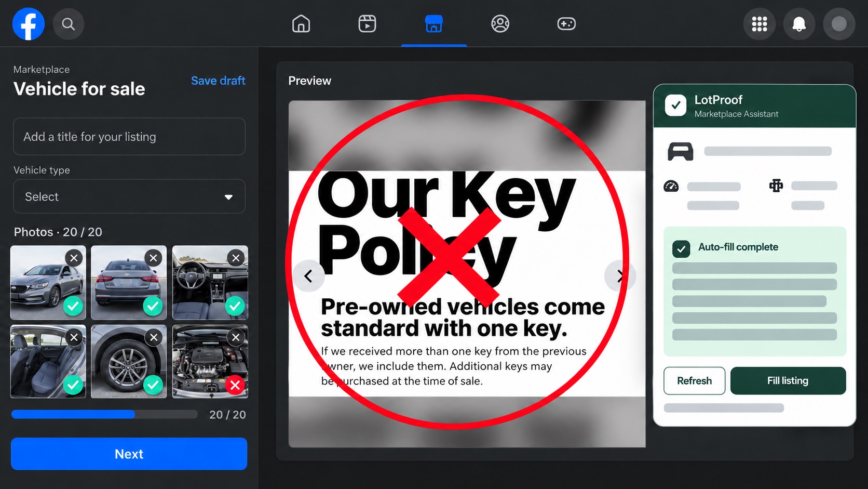Open the Gaming controller tab icon
The image size is (868, 489).
point(566,24)
